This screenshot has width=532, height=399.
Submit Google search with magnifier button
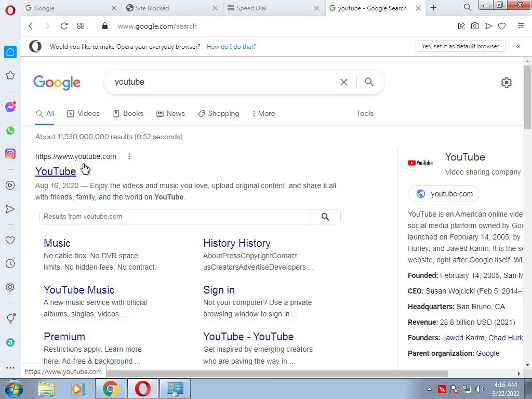(x=369, y=82)
